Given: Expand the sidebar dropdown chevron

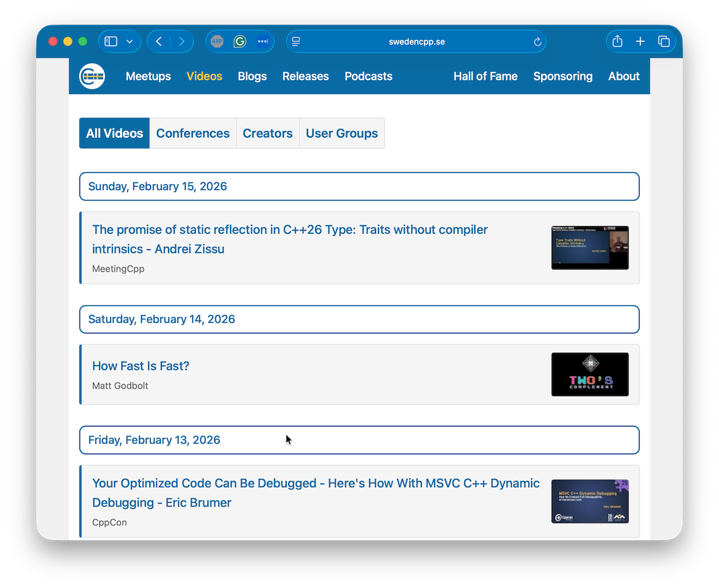Looking at the screenshot, I should [130, 41].
